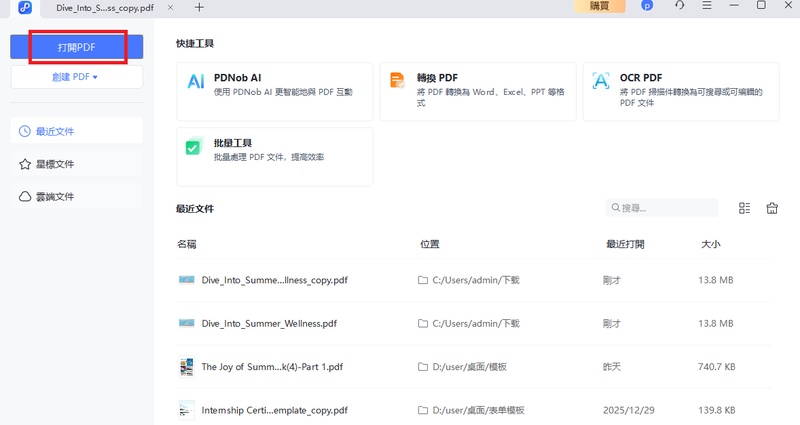Click thumbnail of Dive_Into_Summer_Wellness.pdf
This screenshot has width=800, height=425.
(186, 323)
